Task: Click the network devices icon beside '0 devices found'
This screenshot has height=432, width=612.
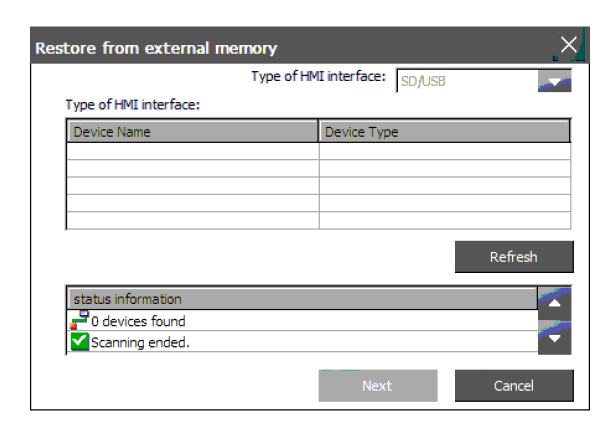Action: [76, 320]
